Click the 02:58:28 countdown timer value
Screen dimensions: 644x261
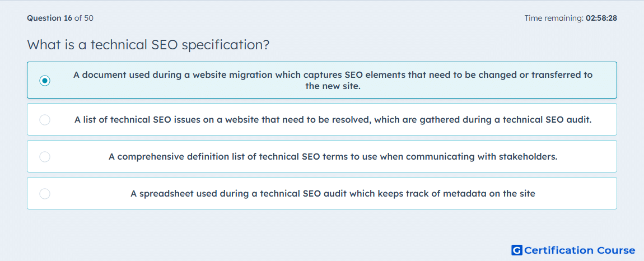pos(601,18)
